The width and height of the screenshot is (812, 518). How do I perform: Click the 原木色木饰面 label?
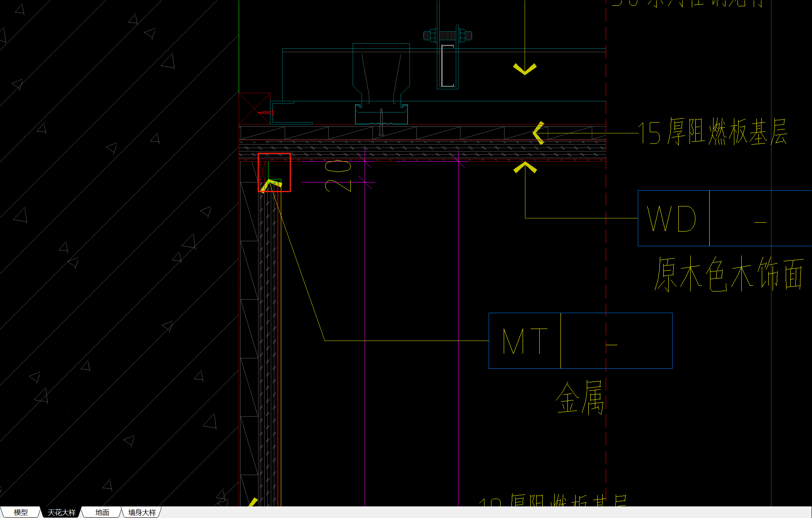[729, 273]
